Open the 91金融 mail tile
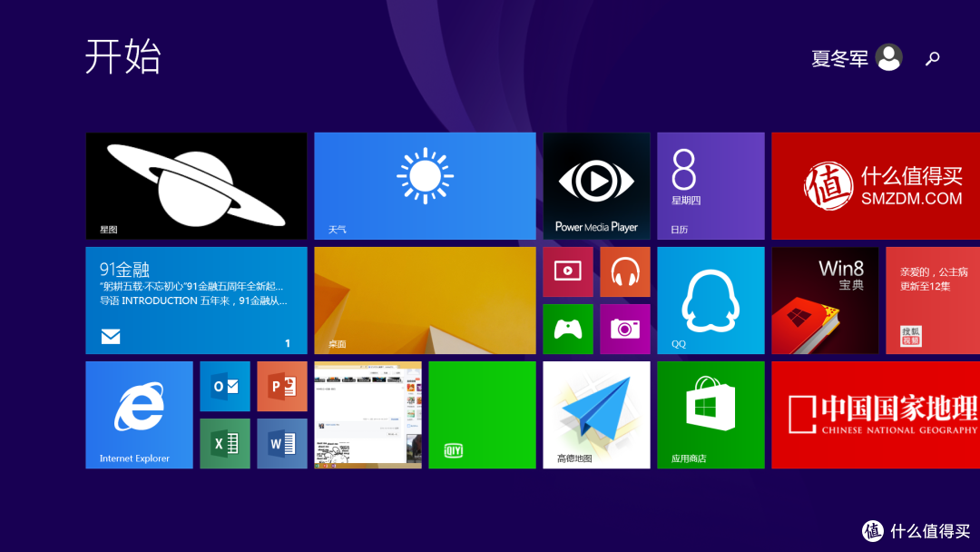The height and width of the screenshot is (552, 980). (196, 301)
